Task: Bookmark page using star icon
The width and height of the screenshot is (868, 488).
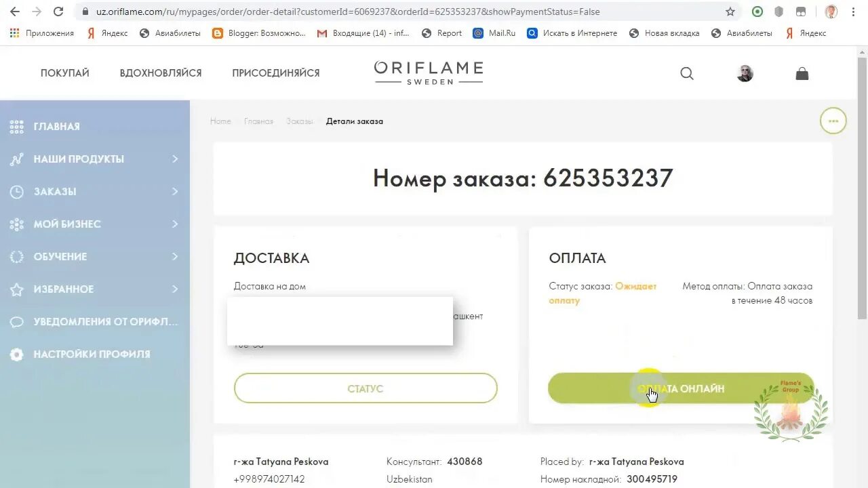Action: point(730,12)
